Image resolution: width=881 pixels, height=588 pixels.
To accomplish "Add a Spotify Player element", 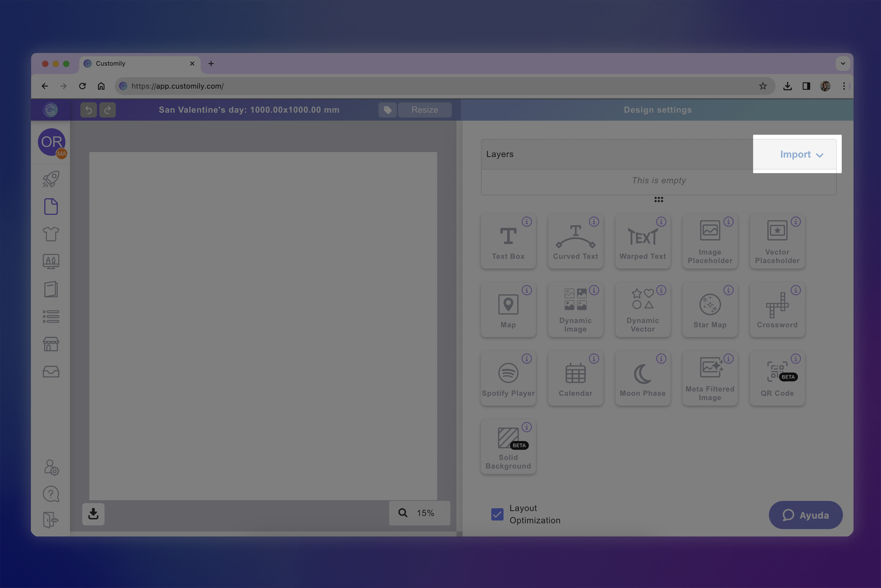I will pyautogui.click(x=508, y=378).
